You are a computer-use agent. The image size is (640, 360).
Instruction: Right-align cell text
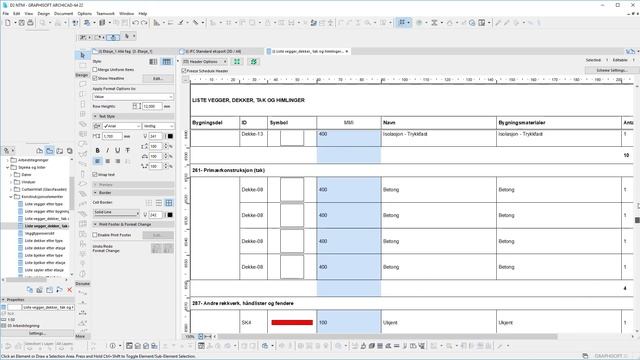click(118, 161)
